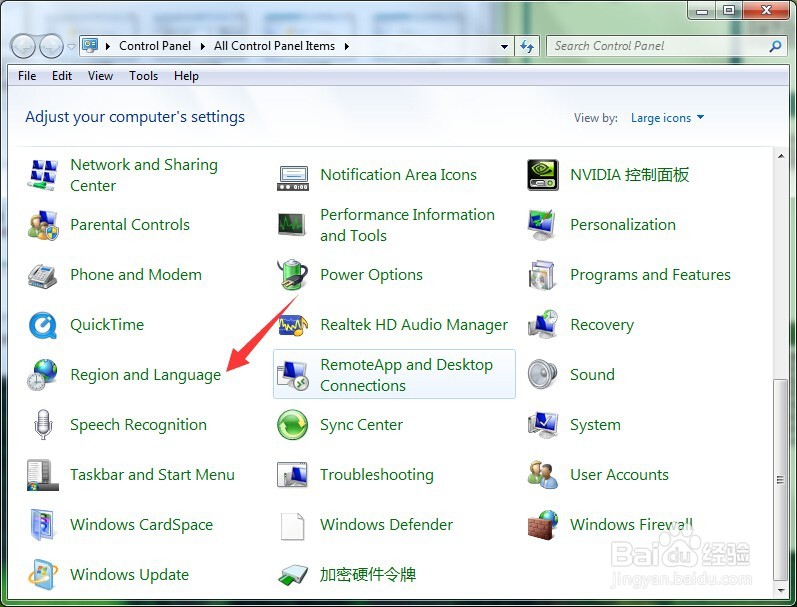Open the View menu

pyautogui.click(x=100, y=76)
